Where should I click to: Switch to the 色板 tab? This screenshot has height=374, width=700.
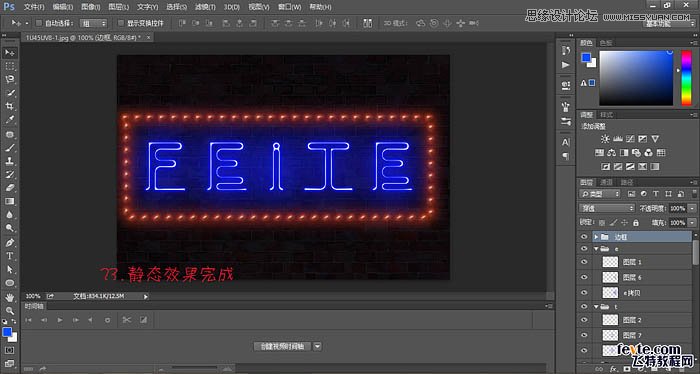coord(606,43)
